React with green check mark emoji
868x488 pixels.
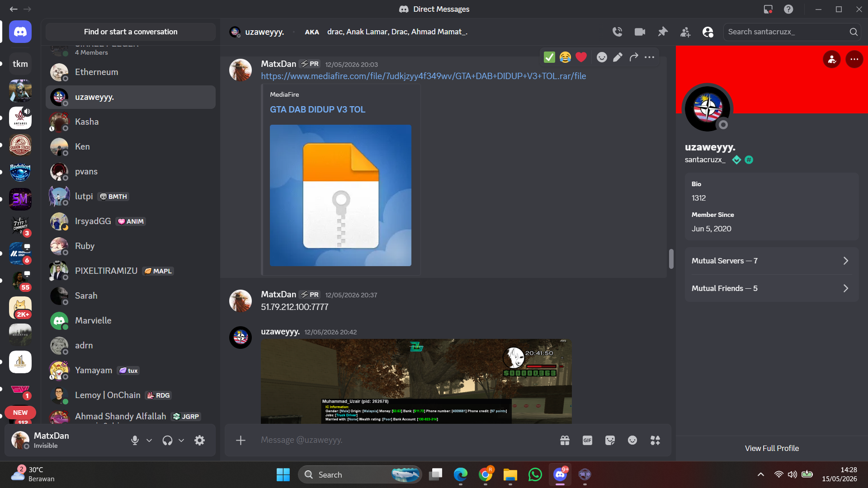pos(549,57)
